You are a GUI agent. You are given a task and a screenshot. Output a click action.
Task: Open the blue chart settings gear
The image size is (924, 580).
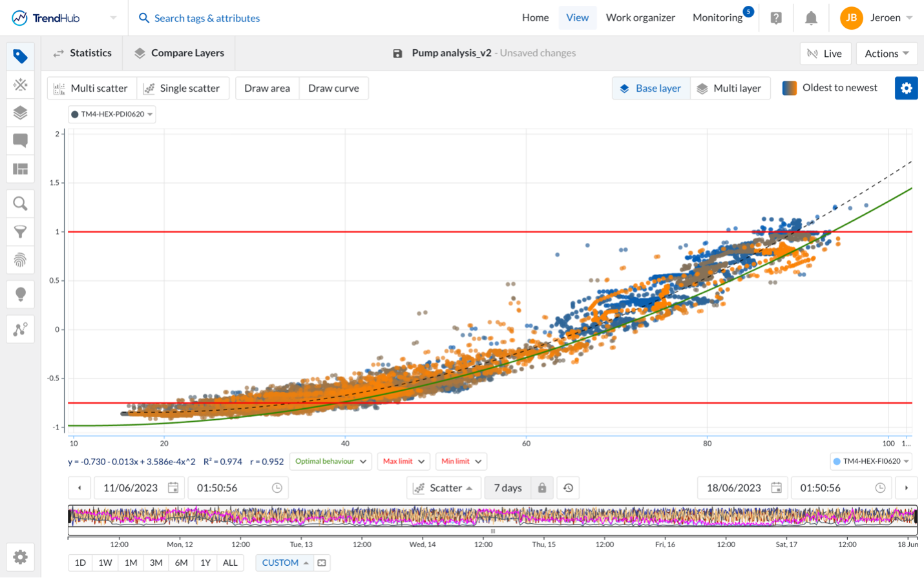906,88
